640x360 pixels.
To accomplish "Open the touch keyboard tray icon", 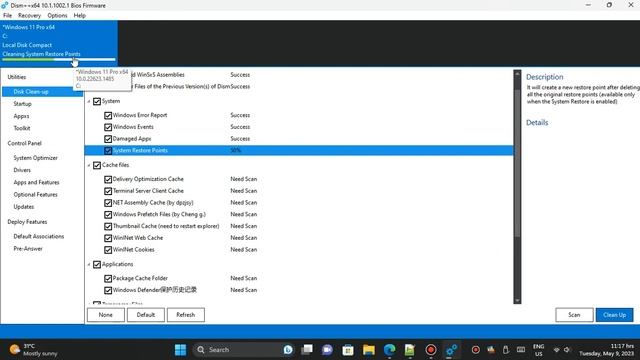I will point(521,350).
